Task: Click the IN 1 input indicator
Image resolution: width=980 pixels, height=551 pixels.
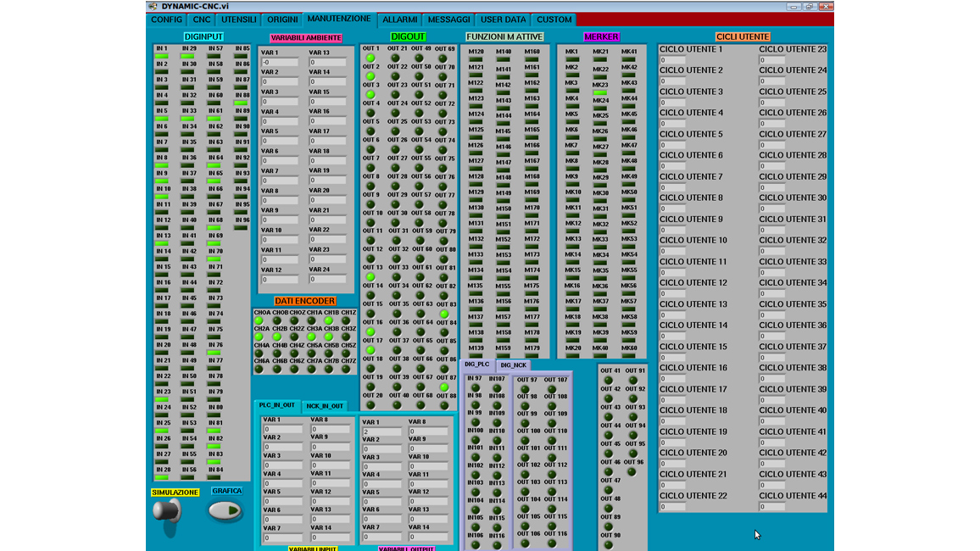Action: pos(161,56)
